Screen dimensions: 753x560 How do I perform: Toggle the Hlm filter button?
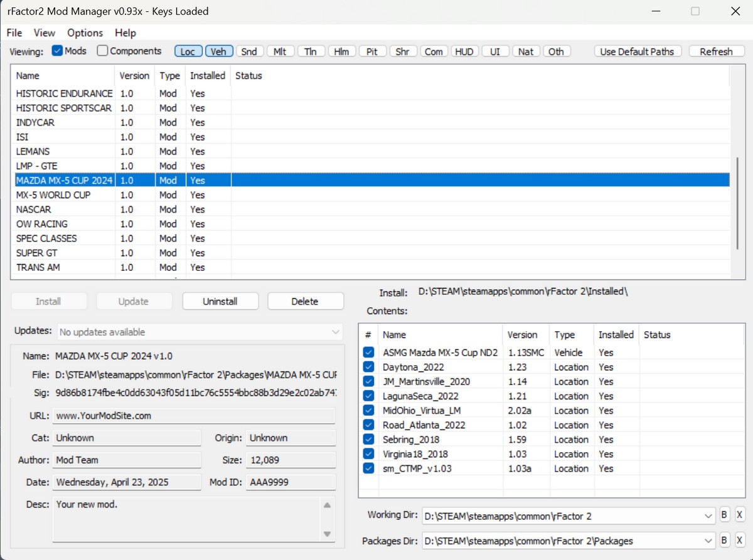pyautogui.click(x=341, y=51)
